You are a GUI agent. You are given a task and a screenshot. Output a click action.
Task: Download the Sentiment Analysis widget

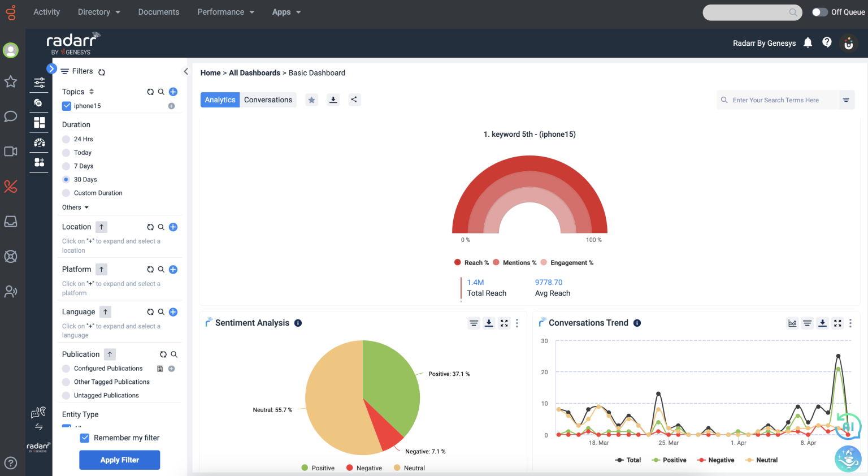pos(489,323)
